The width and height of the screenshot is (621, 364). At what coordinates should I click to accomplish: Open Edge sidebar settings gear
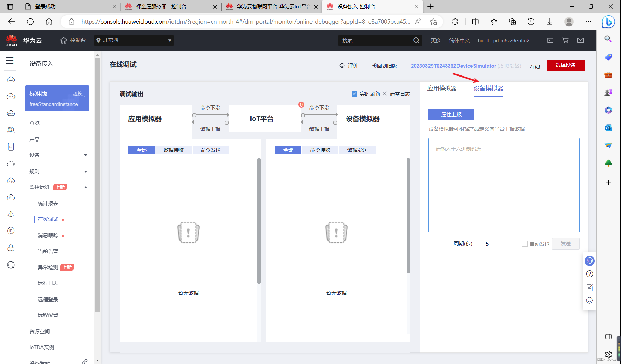(608, 354)
